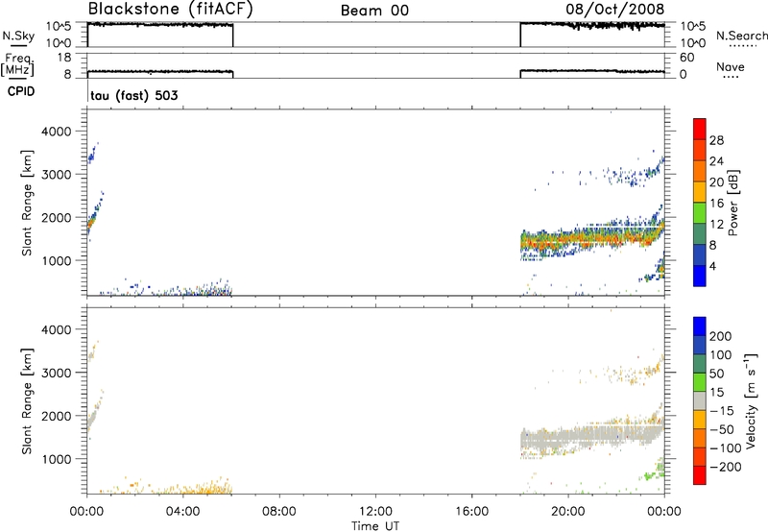Click the "2000" tick on power panel
768x532 pixels.
(57, 217)
